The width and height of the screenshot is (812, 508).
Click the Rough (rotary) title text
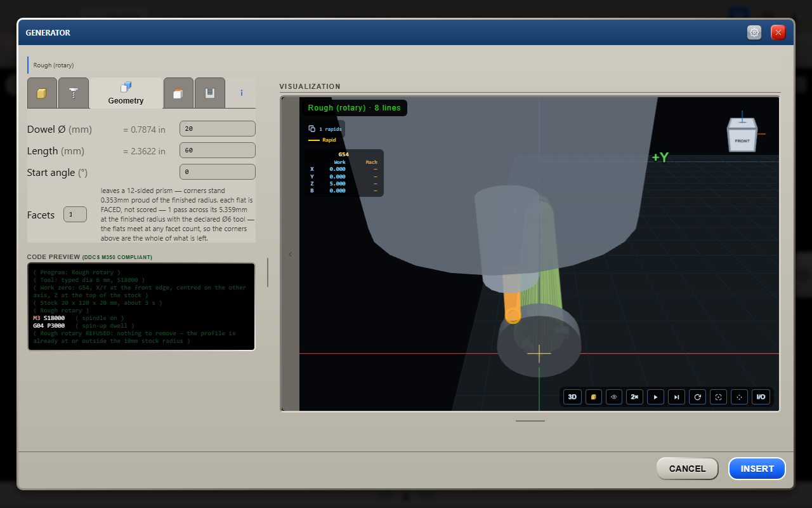pos(53,65)
